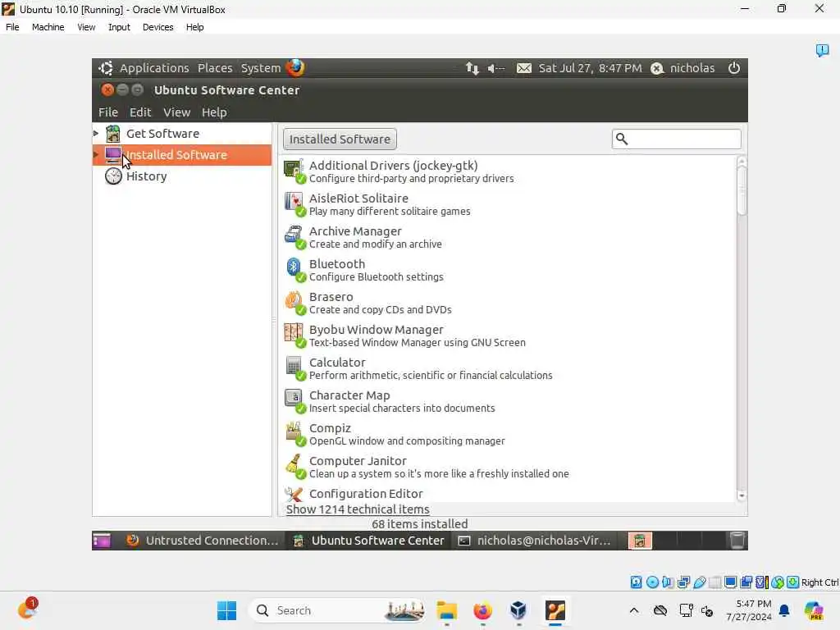The width and height of the screenshot is (840, 630).
Task: Click the 68 items installed status text
Action: pyautogui.click(x=419, y=524)
